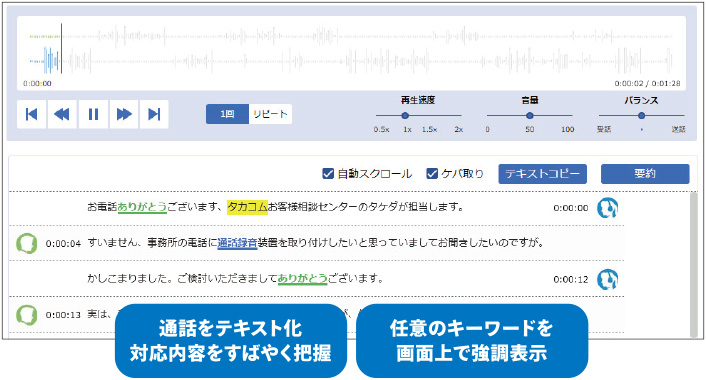
Task: Click the waveform playhead position marker
Action: [x=62, y=48]
